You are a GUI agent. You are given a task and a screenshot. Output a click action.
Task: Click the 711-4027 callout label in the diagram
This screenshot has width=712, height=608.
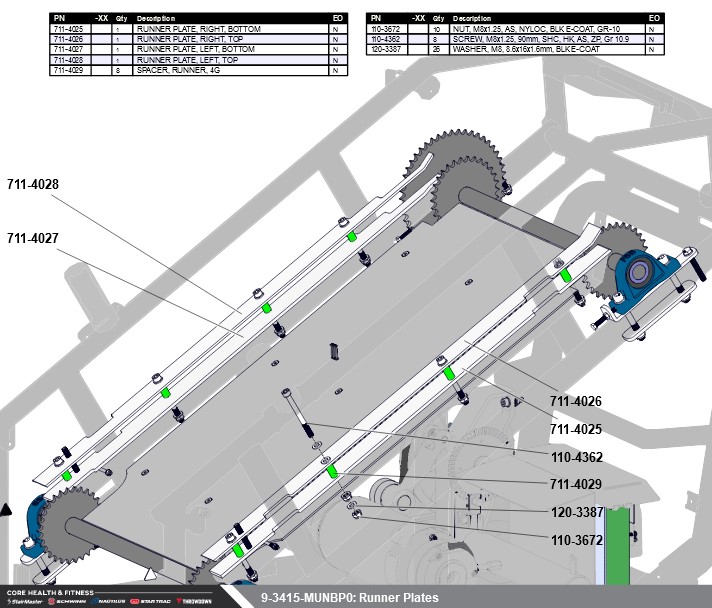(x=33, y=239)
